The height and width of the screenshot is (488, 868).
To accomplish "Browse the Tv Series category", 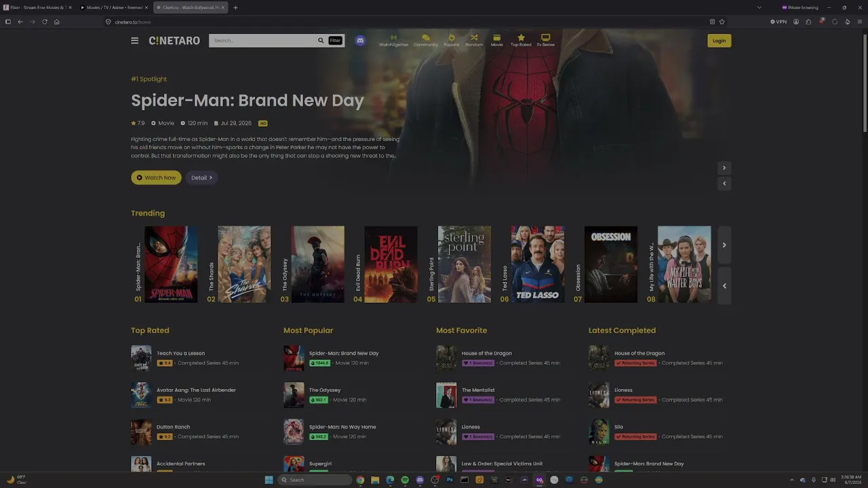I will (545, 41).
